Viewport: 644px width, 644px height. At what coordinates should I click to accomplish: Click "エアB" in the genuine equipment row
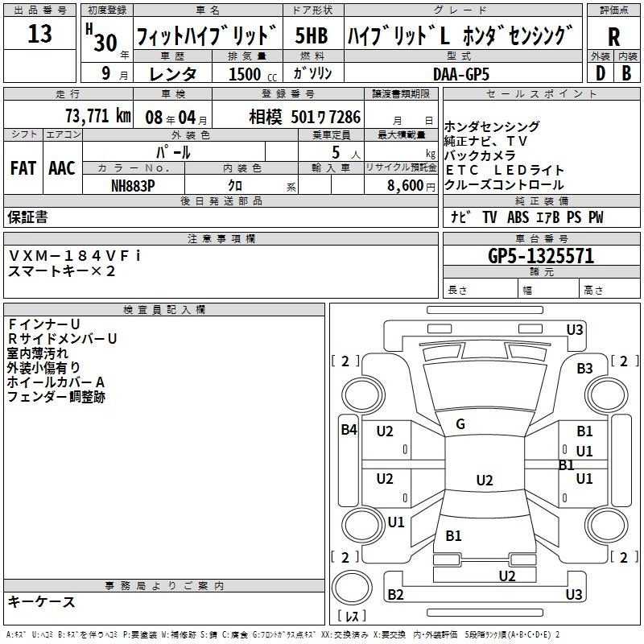tap(548, 217)
